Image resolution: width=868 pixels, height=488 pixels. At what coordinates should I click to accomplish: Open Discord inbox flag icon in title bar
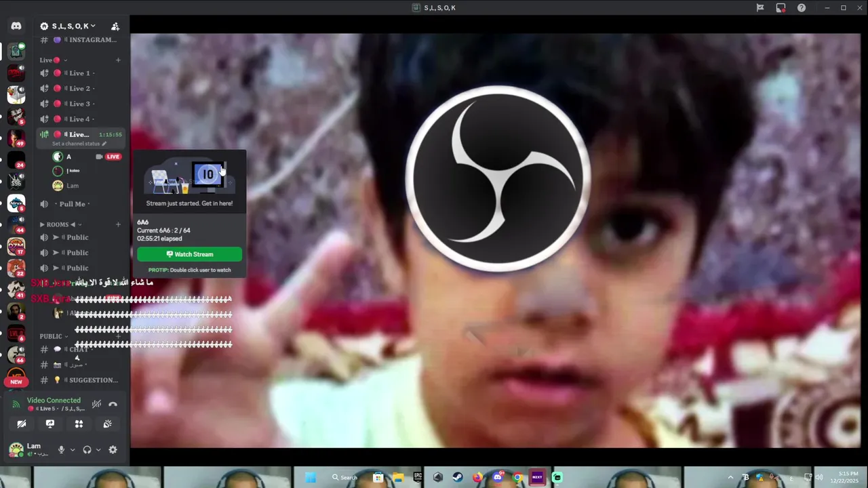click(760, 8)
